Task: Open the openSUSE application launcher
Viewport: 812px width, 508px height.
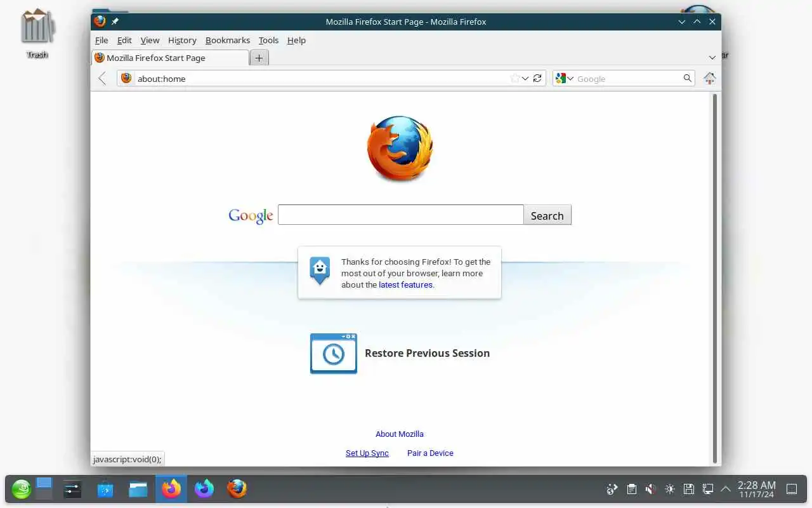Action: coord(21,489)
